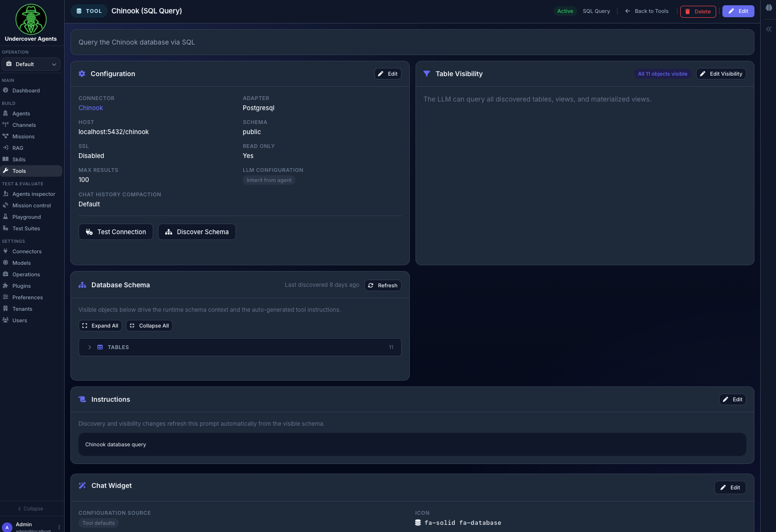Click the Agents inspector icon
776x532 pixels.
tap(6, 193)
